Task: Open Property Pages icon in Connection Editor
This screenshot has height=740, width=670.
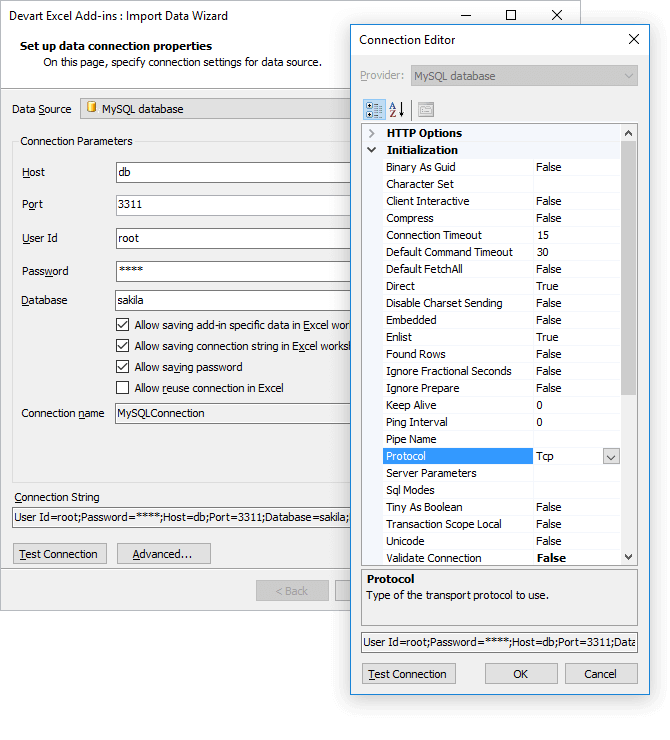Action: (426, 110)
